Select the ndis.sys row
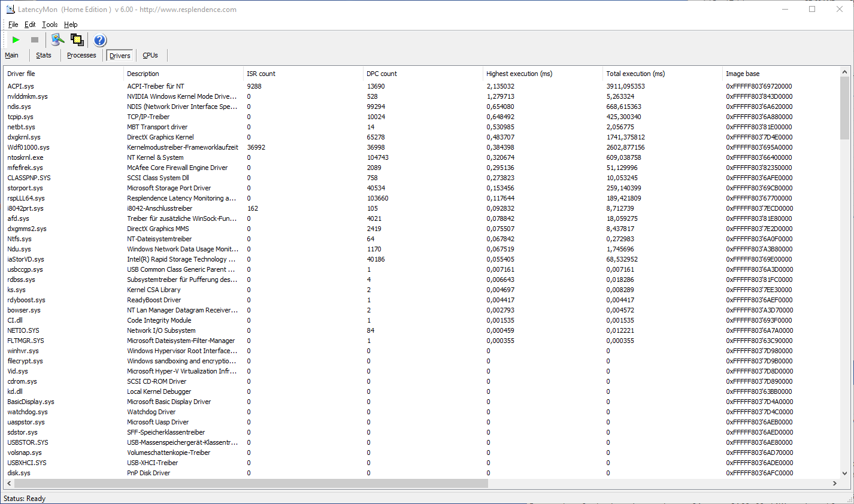The width and height of the screenshot is (854, 504). click(422, 107)
